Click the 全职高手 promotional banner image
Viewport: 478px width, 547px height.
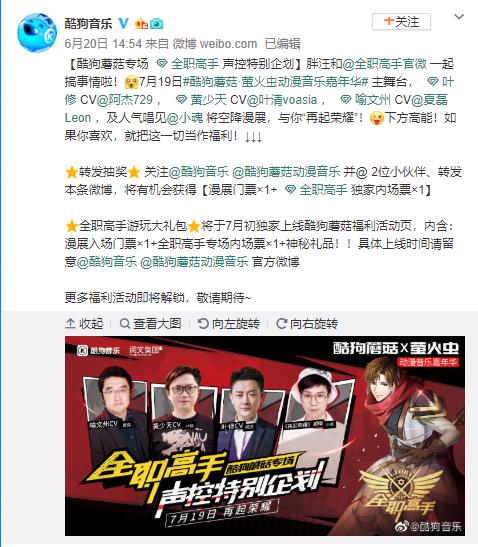pos(265,436)
